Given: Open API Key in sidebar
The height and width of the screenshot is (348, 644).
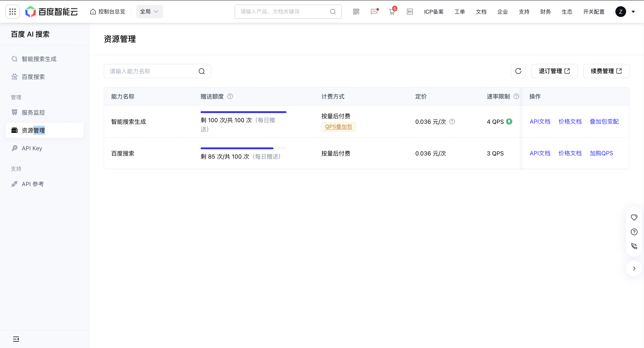Looking at the screenshot, I should 32,148.
